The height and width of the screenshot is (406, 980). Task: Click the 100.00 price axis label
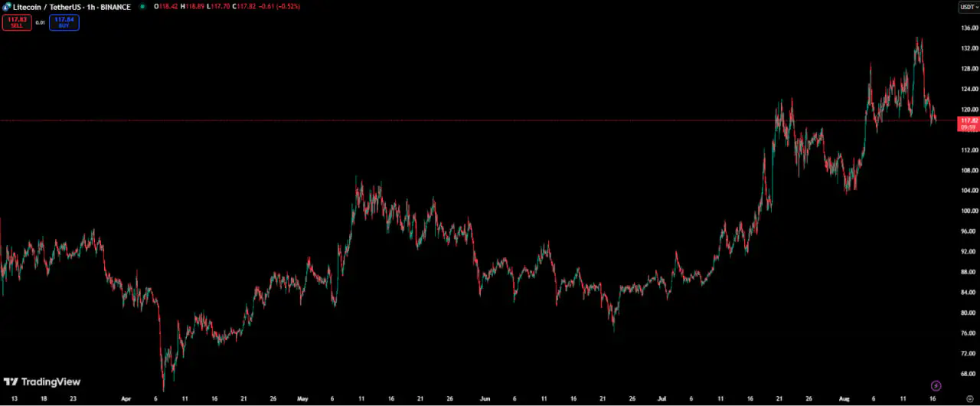(x=969, y=211)
